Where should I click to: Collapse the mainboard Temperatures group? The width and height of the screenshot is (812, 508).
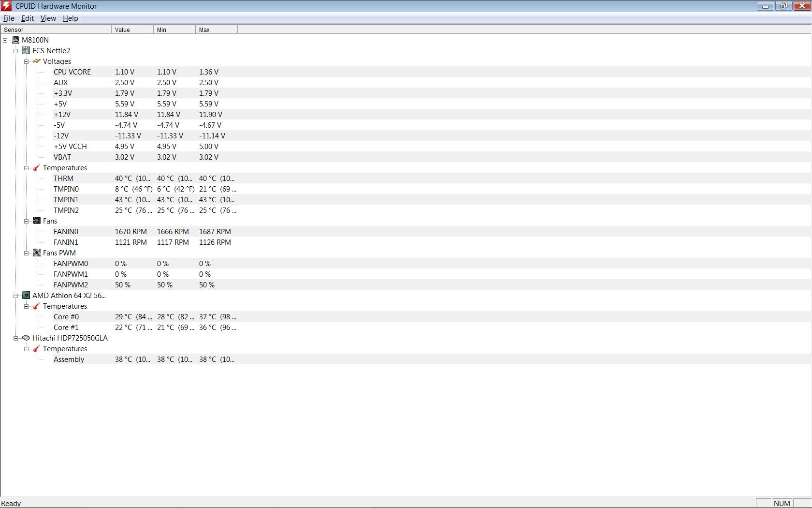(x=27, y=168)
